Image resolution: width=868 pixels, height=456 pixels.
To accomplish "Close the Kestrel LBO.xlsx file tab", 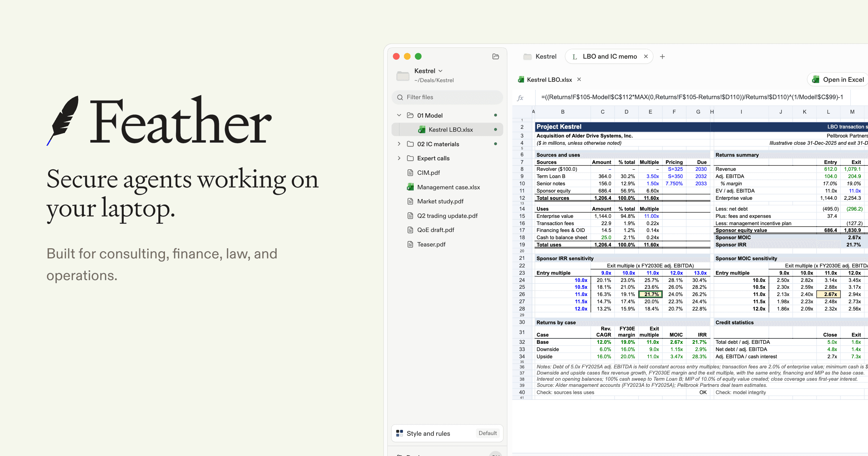I will (579, 79).
